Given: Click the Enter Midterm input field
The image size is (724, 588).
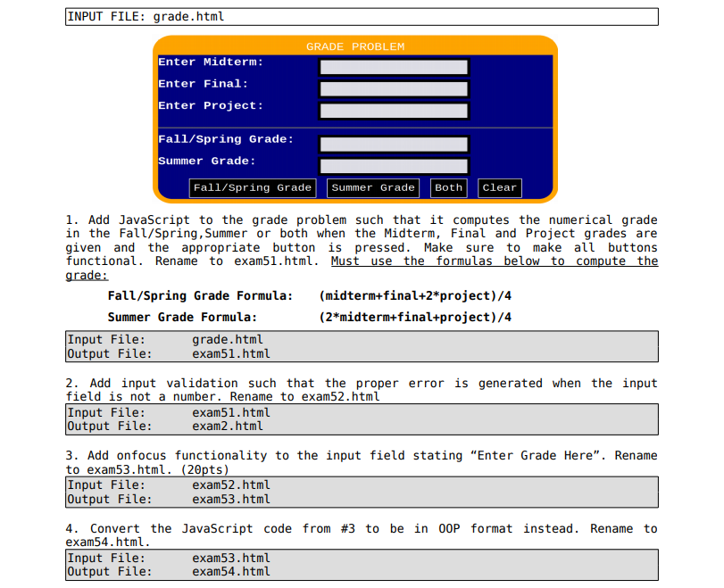Looking at the screenshot, I should pyautogui.click(x=394, y=66).
